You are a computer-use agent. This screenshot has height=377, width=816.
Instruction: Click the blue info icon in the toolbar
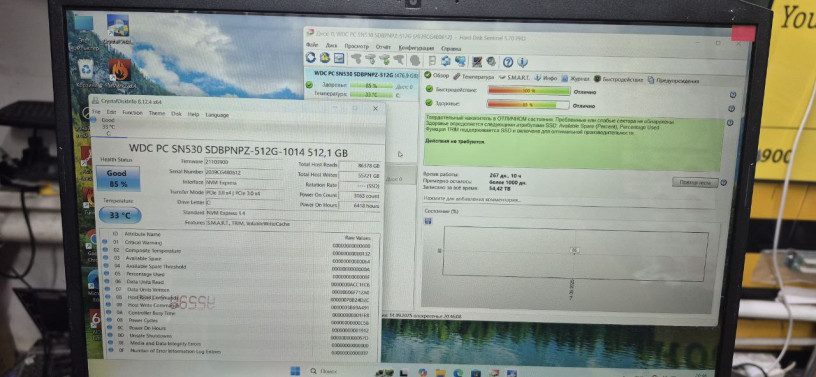pos(522,62)
